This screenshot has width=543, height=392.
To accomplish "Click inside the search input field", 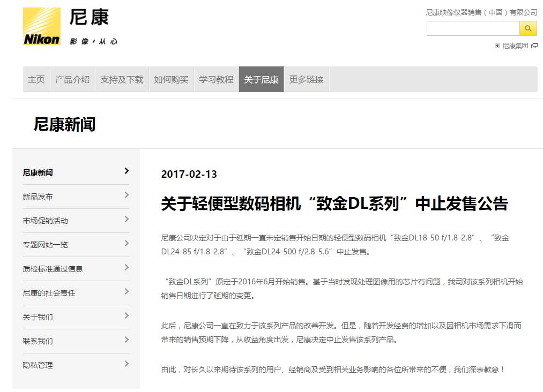I will pos(472,28).
